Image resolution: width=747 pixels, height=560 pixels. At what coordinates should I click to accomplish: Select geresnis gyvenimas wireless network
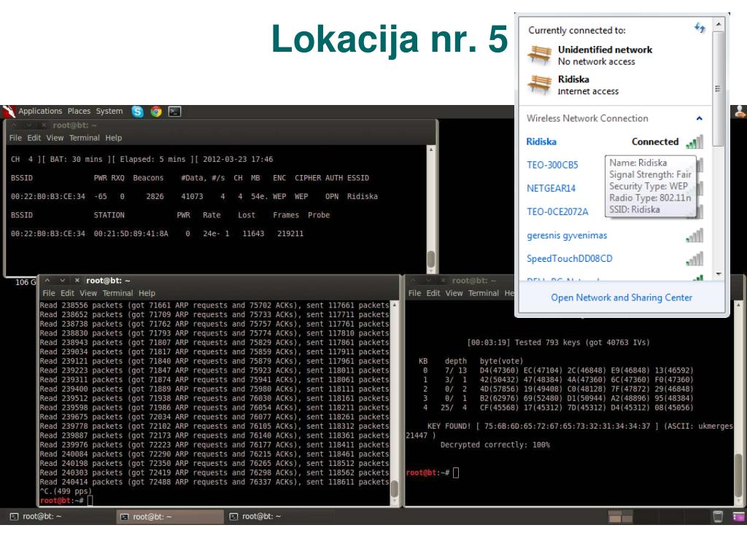[x=614, y=236]
